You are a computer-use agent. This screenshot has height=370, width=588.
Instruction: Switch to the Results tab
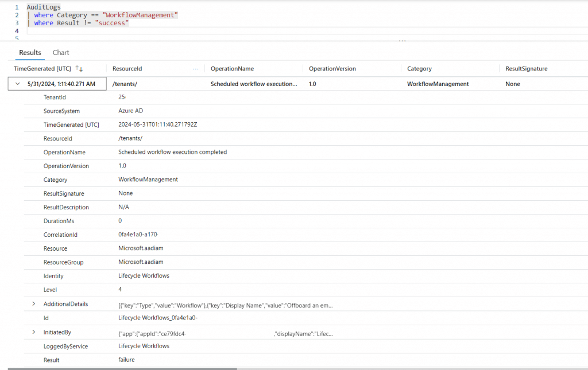(30, 53)
